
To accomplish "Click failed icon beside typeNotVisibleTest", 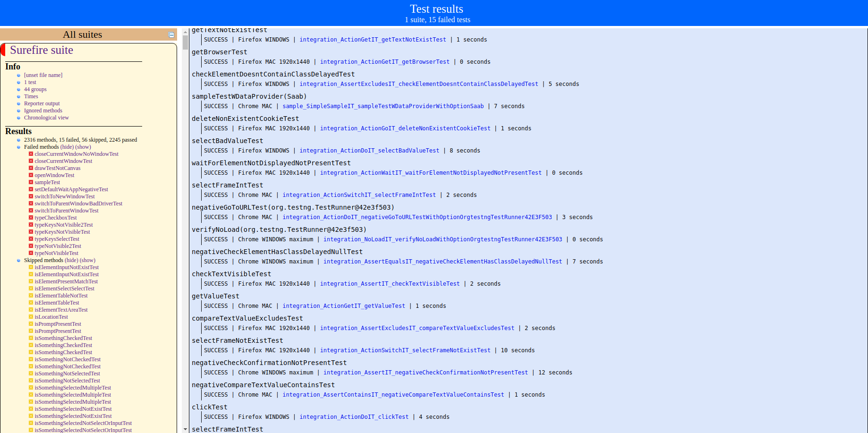I will pos(31,253).
